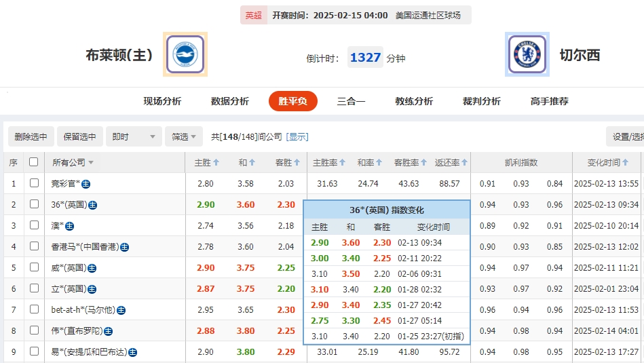The image size is (644, 363).
Task: Click the 删除选中 button
Action: 31,136
